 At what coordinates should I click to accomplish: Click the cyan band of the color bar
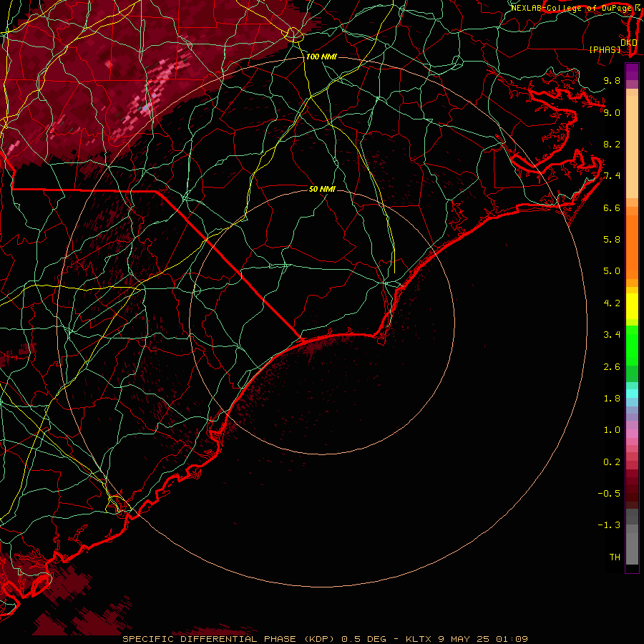click(632, 394)
